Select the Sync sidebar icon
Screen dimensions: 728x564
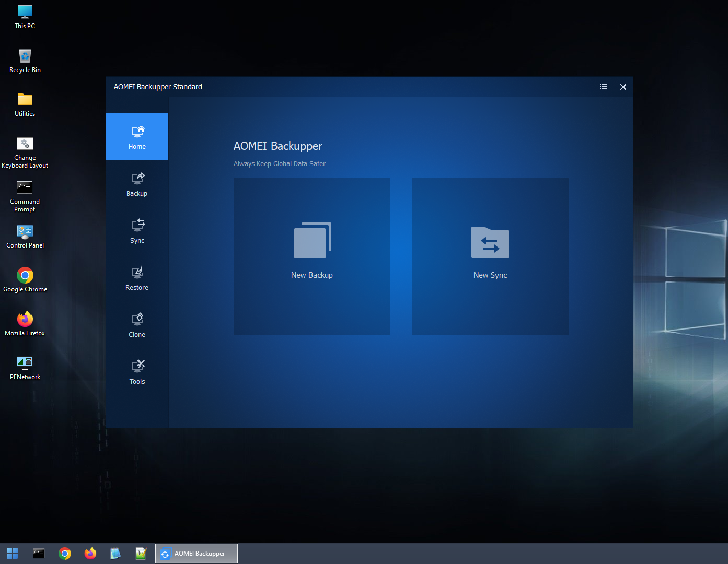pos(137,231)
